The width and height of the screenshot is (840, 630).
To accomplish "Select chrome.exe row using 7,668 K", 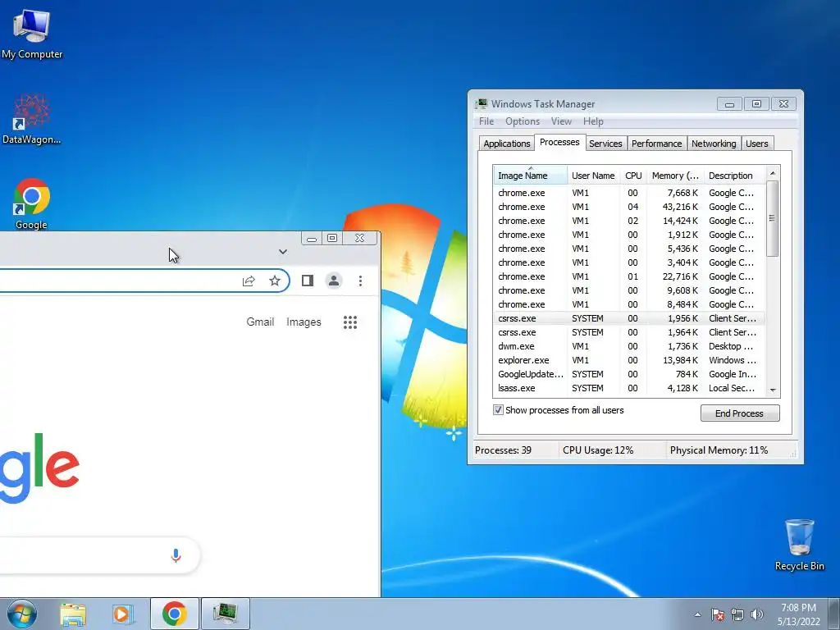I will 629,193.
